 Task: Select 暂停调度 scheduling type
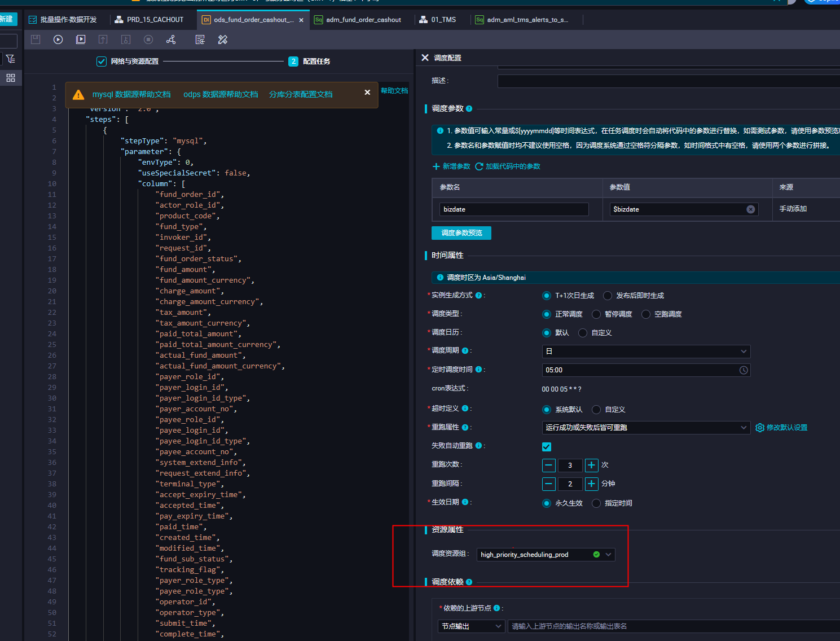596,314
